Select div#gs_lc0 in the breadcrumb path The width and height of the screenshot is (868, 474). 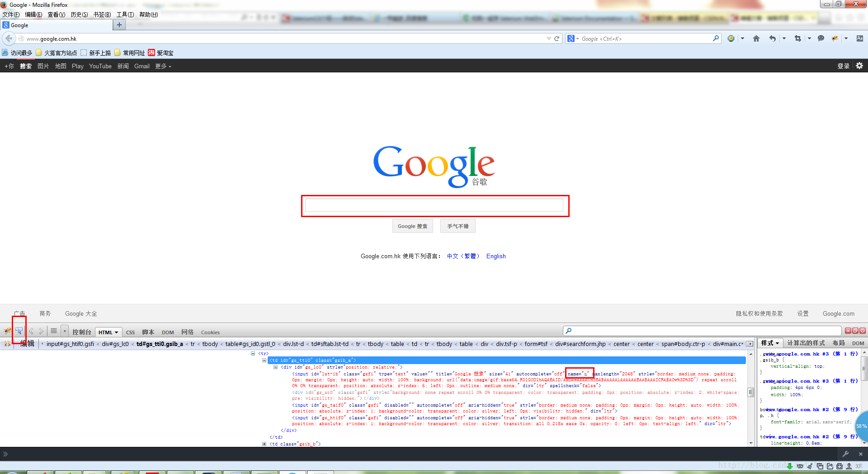115,344
